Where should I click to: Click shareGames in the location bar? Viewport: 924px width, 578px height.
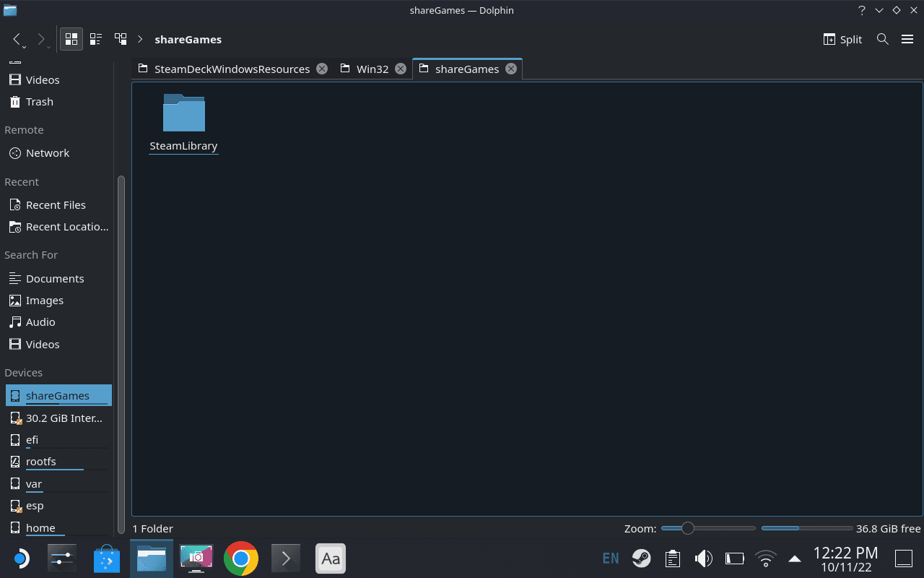(x=188, y=39)
